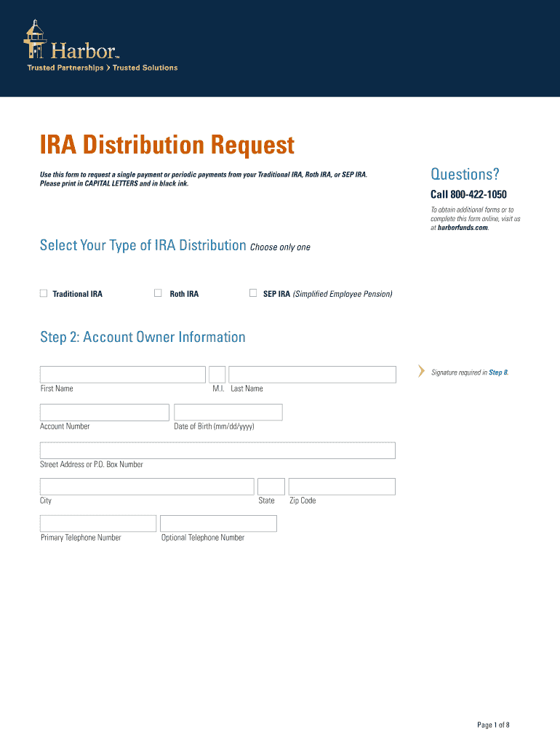Click the Street Address or P.O. Box field
The image size is (560, 745).
pyautogui.click(x=217, y=450)
